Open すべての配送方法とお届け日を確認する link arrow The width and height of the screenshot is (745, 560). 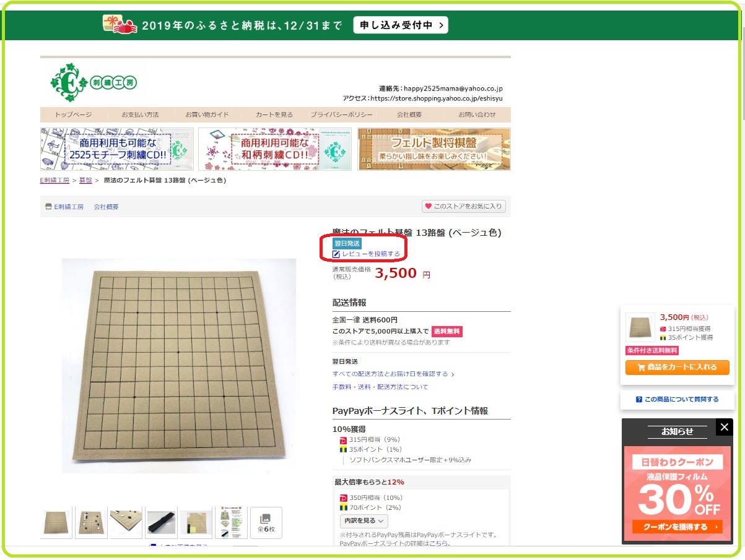pos(453,374)
